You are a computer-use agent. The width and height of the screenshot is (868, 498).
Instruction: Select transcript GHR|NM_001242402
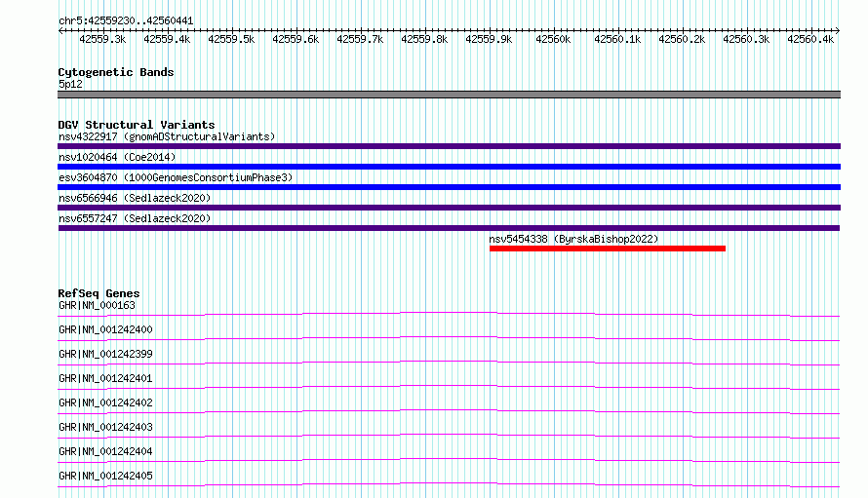point(105,402)
